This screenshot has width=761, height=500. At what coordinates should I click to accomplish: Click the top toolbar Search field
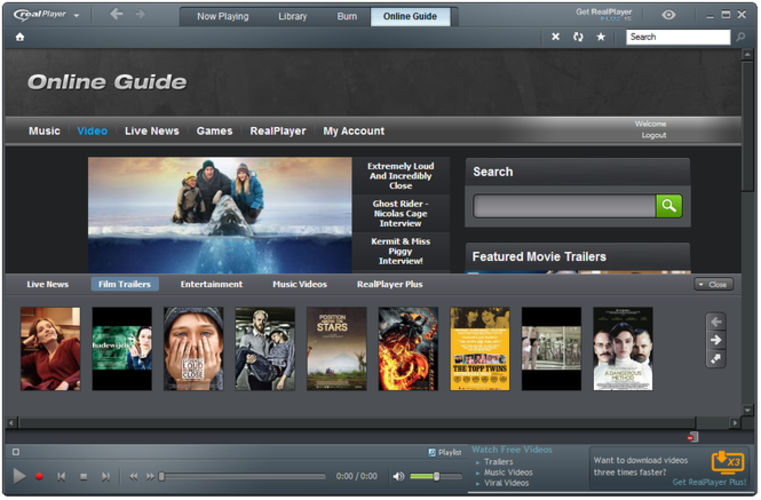[678, 37]
